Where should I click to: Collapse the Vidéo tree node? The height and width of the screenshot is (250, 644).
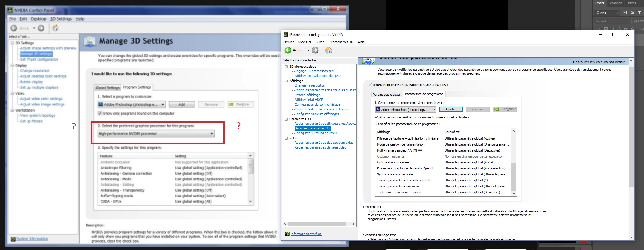click(286, 138)
